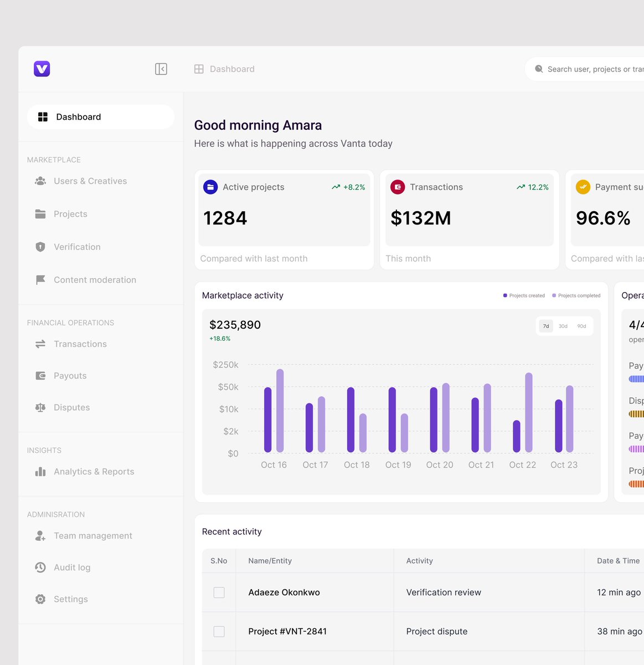
Task: Click the Oct 19 dark purple bar
Action: pos(392,420)
